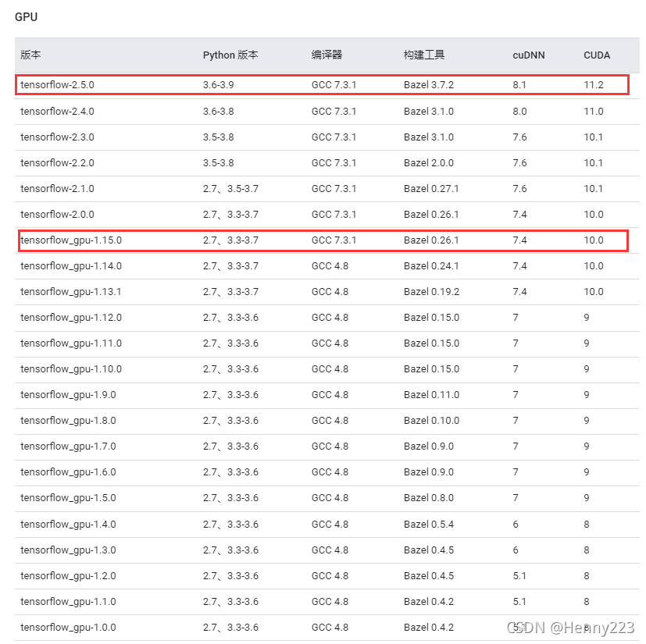Click the Bazel 2.0.0 cell
This screenshot has height=644, width=646.
[x=429, y=163]
